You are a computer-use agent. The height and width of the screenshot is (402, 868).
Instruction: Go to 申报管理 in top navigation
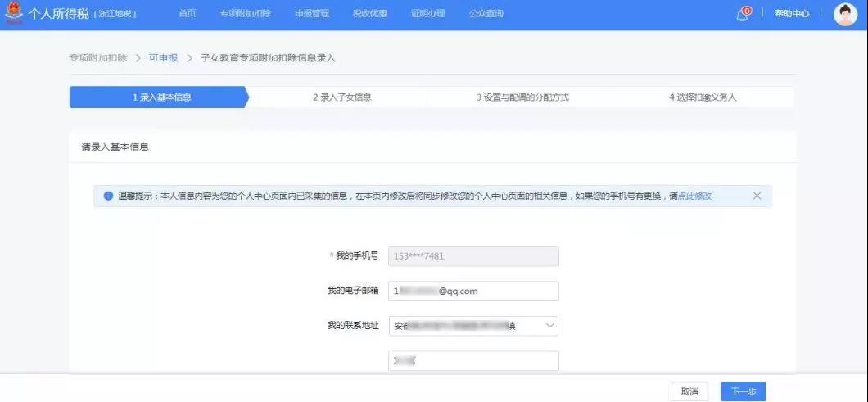311,14
